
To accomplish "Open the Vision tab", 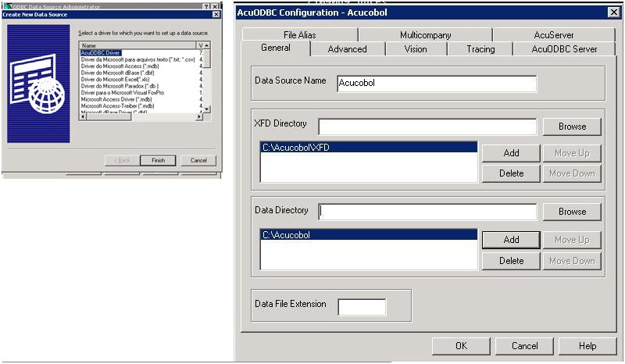I will pos(416,49).
